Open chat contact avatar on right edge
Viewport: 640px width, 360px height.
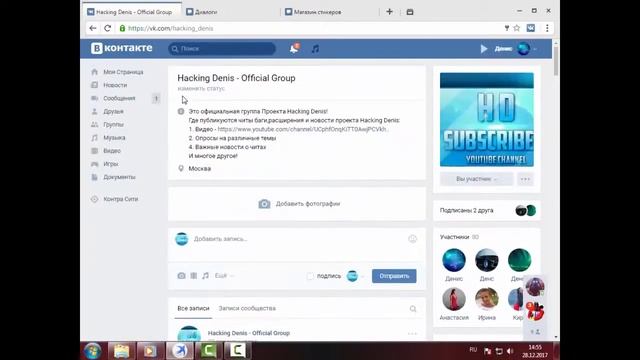[535, 286]
